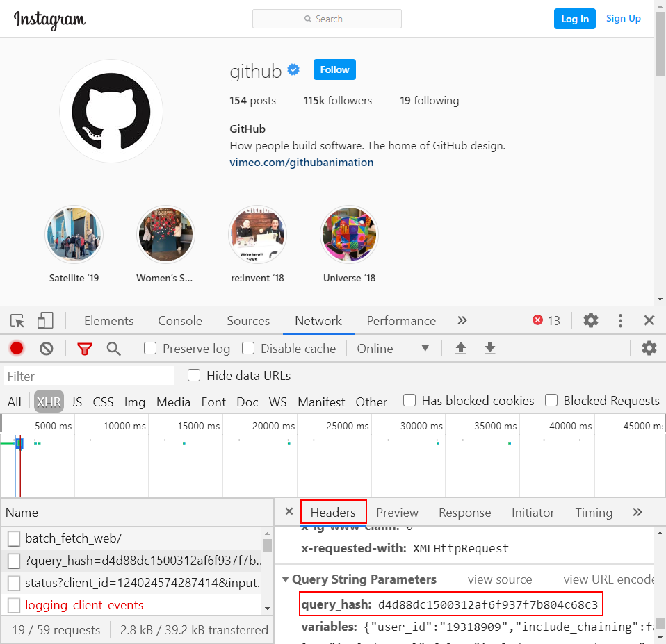The height and width of the screenshot is (644, 666).
Task: Open the Initiator tab
Action: pos(533,513)
